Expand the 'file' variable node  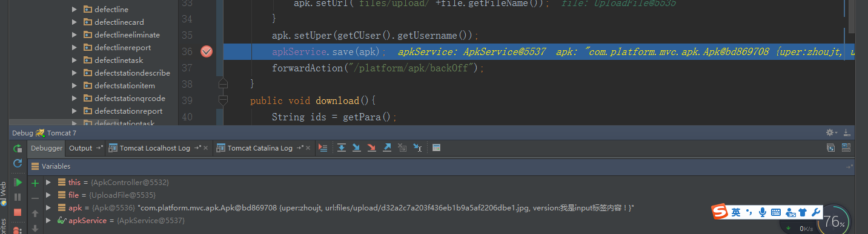point(48,195)
